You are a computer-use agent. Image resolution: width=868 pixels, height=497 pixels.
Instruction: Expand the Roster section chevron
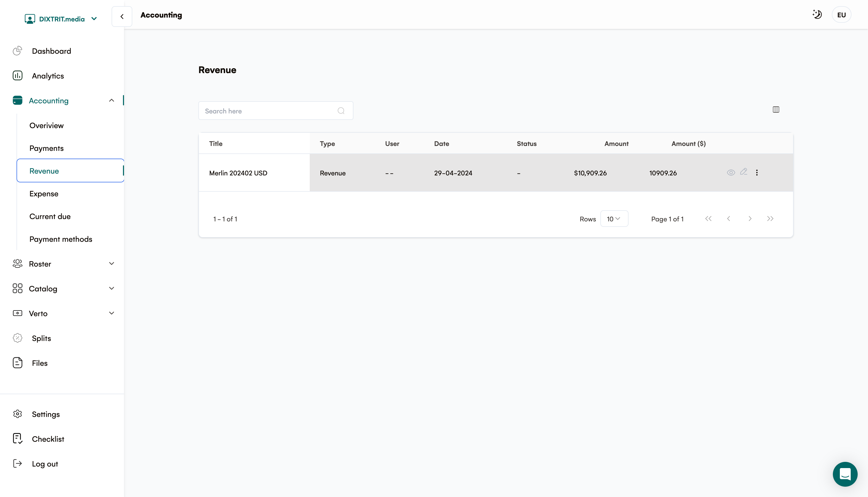tap(112, 263)
